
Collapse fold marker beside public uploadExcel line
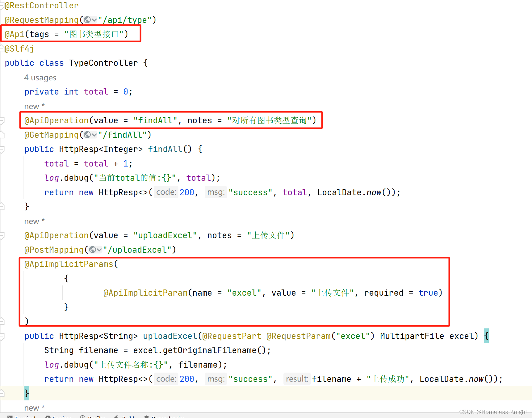(x=2, y=336)
